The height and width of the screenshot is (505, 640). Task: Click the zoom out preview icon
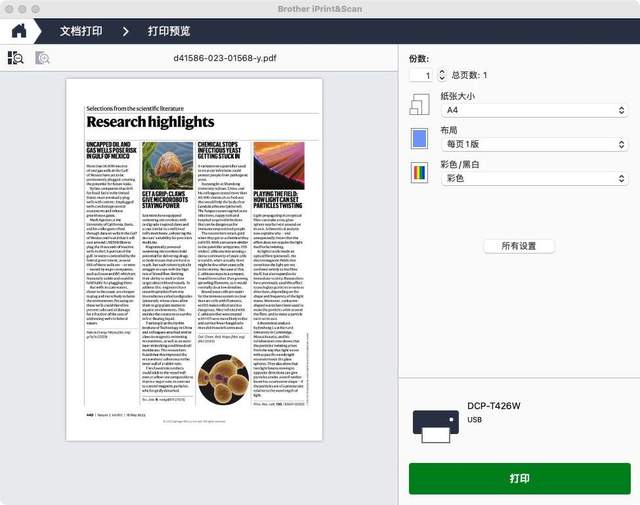tap(16, 58)
